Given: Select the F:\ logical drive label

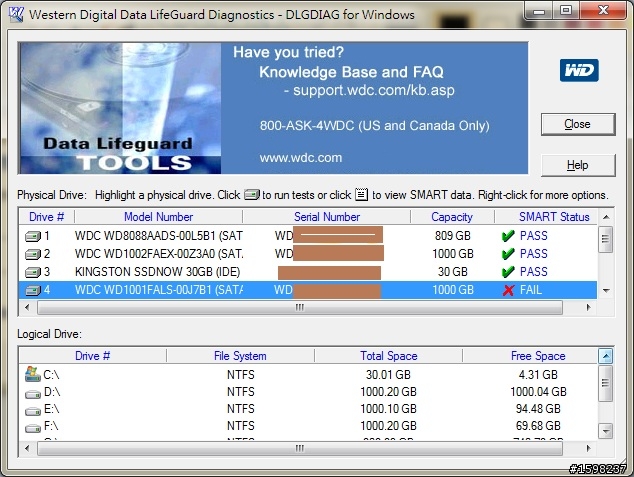Looking at the screenshot, I should tap(51, 426).
